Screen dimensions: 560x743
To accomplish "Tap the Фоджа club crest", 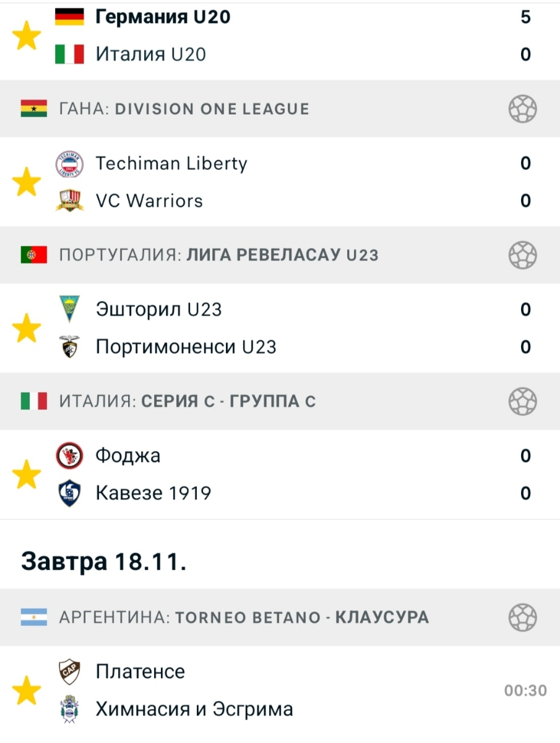I will [69, 456].
